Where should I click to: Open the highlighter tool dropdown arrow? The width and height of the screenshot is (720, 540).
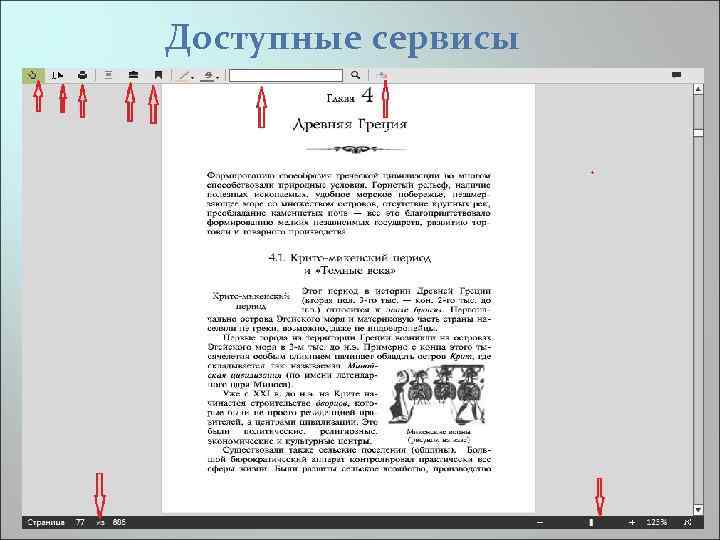click(x=192, y=77)
